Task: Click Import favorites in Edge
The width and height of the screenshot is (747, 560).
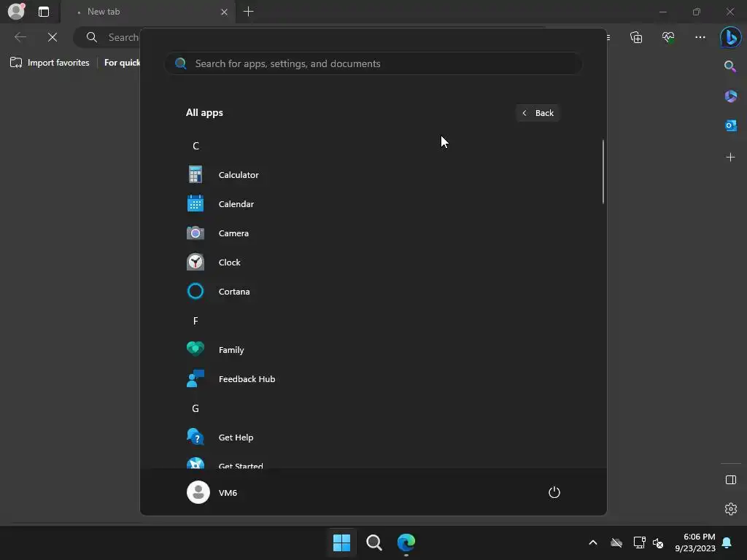Action: [x=50, y=63]
